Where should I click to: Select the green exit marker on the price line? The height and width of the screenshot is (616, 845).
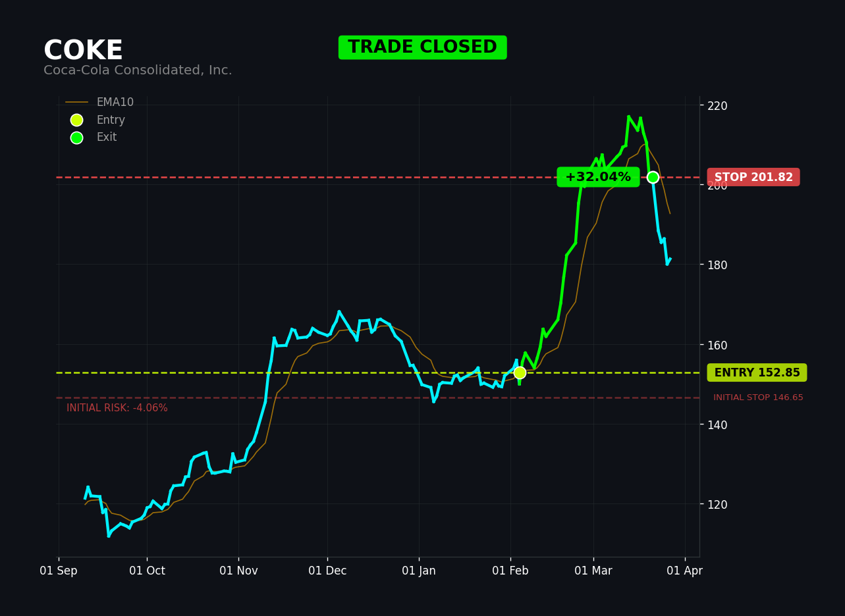[x=653, y=177]
